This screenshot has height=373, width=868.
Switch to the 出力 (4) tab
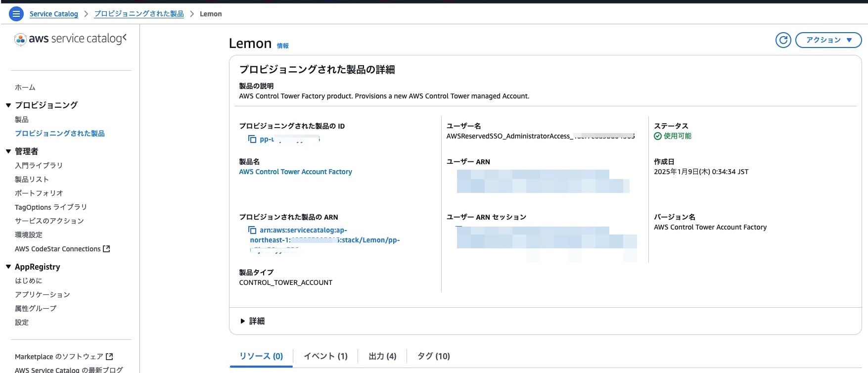click(x=382, y=356)
